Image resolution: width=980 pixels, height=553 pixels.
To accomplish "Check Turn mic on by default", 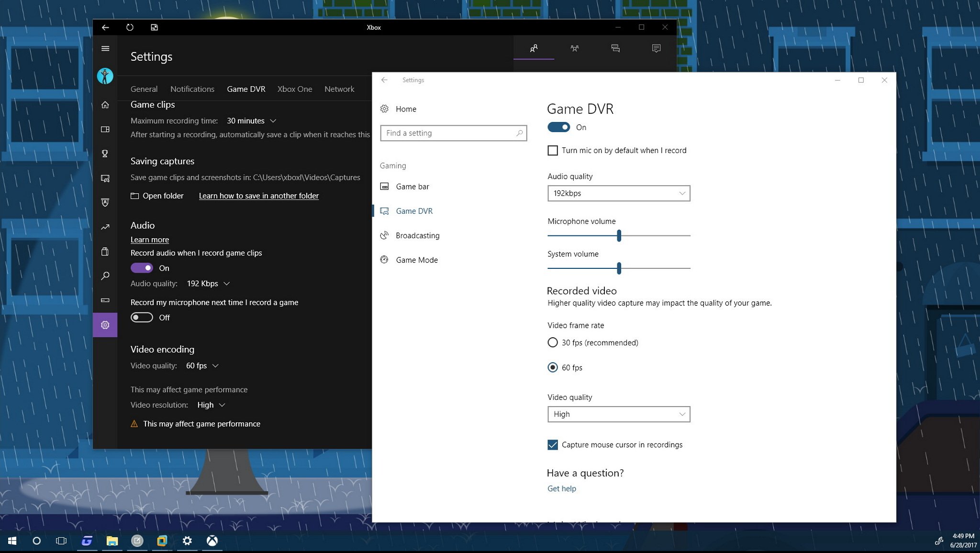I will (553, 151).
